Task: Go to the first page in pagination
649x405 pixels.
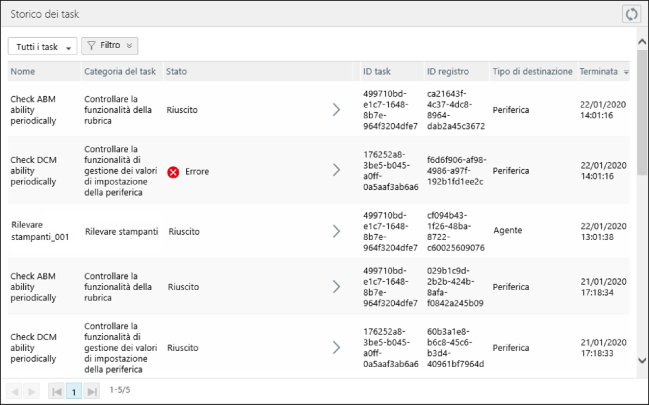Action: pos(57,391)
